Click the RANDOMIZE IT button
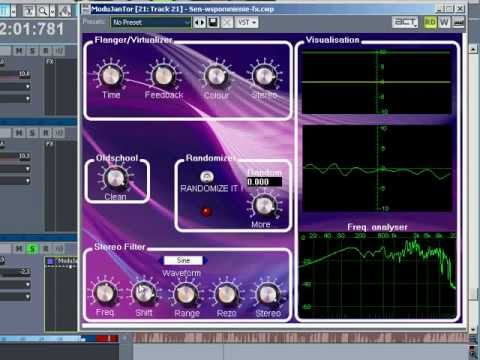 (207, 177)
